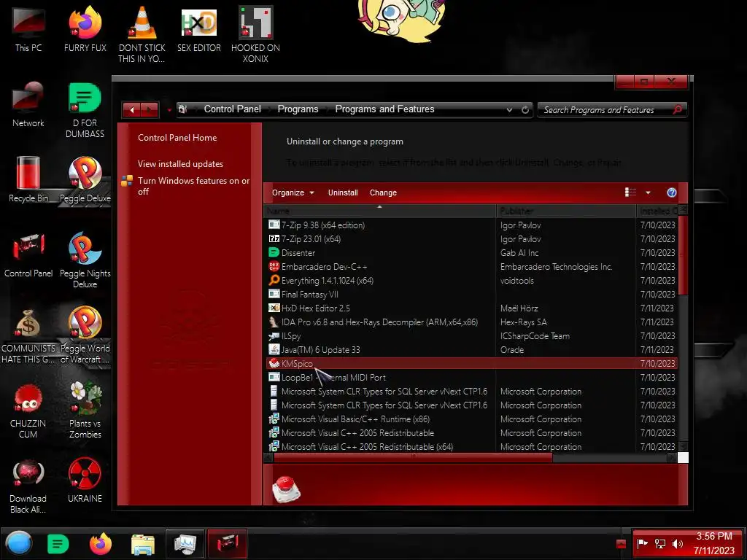Click Uninstall in the toolbar
747x560 pixels.
(343, 192)
